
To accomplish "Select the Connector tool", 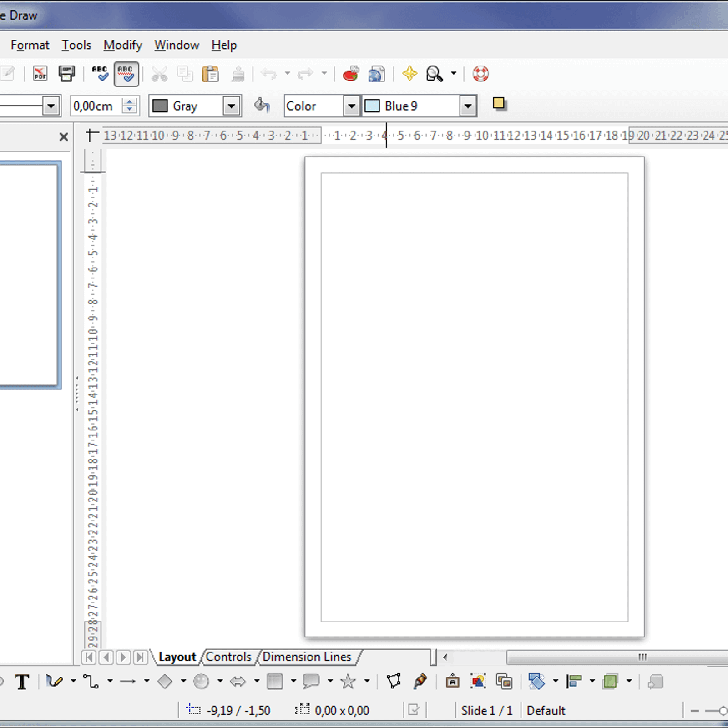I will (91, 682).
